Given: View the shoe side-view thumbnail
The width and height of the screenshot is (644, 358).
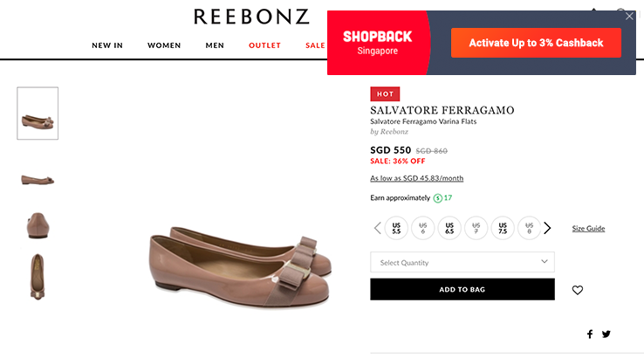Looking at the screenshot, I should (x=38, y=179).
